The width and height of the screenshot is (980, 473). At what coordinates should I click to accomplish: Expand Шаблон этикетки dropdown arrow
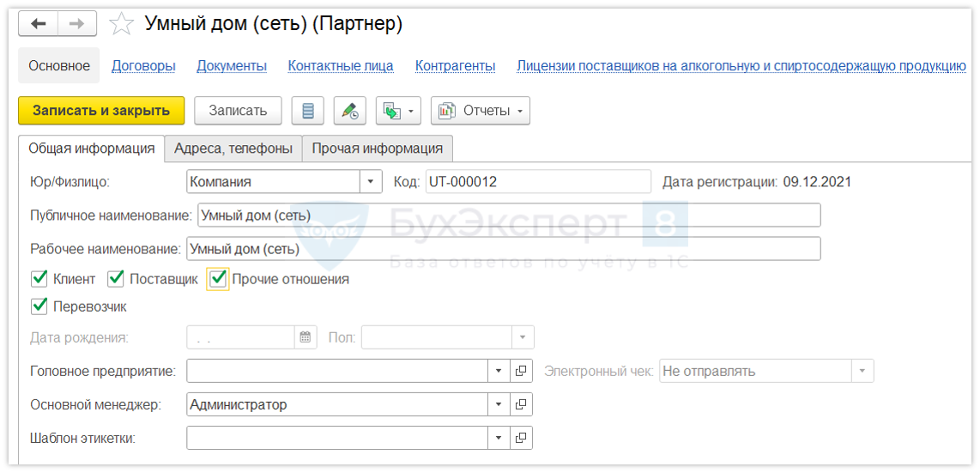(498, 438)
